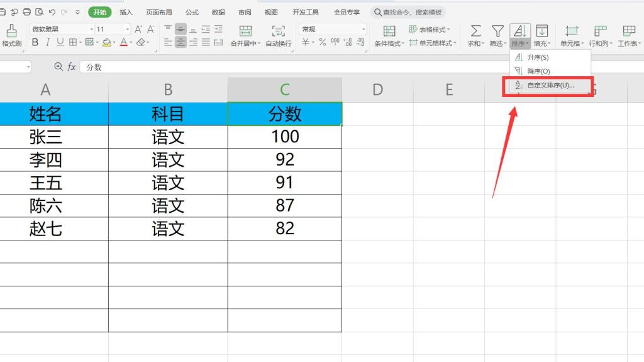
Task: Toggle bold formatting
Action: click(35, 42)
